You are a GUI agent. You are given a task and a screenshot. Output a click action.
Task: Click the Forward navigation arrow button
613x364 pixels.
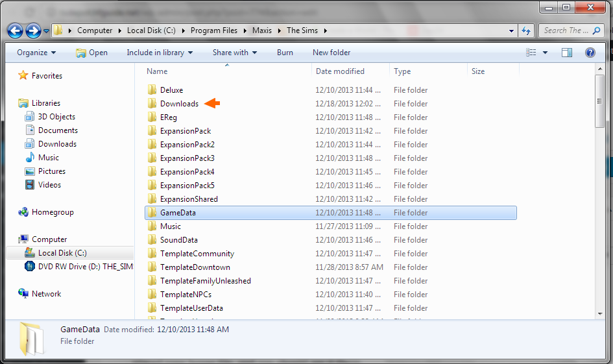pyautogui.click(x=33, y=30)
